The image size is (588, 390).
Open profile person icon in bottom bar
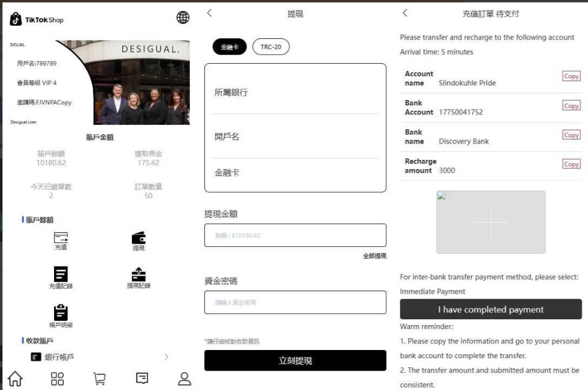pyautogui.click(x=185, y=379)
